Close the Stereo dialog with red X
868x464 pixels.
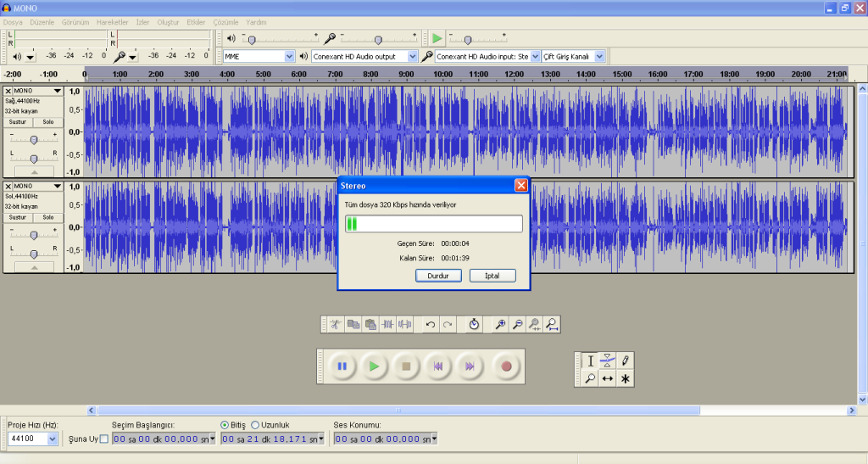[x=521, y=186]
